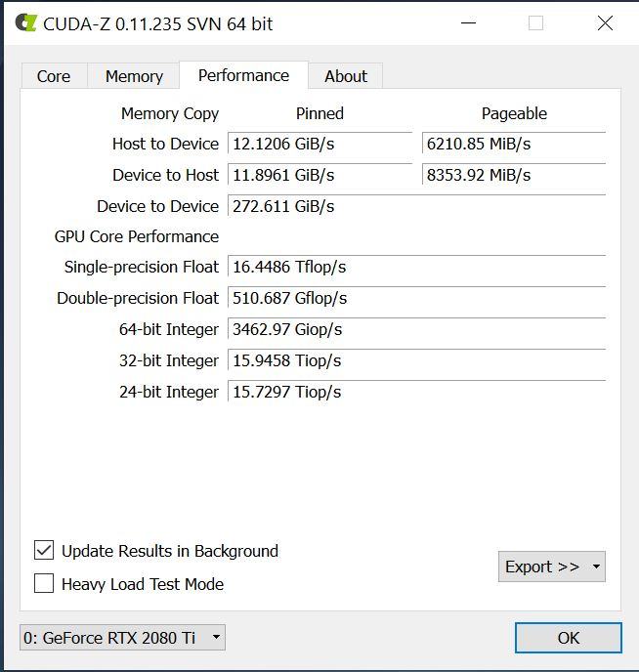Click the disabled maximize button
This screenshot has height=672, width=639.
[x=535, y=22]
